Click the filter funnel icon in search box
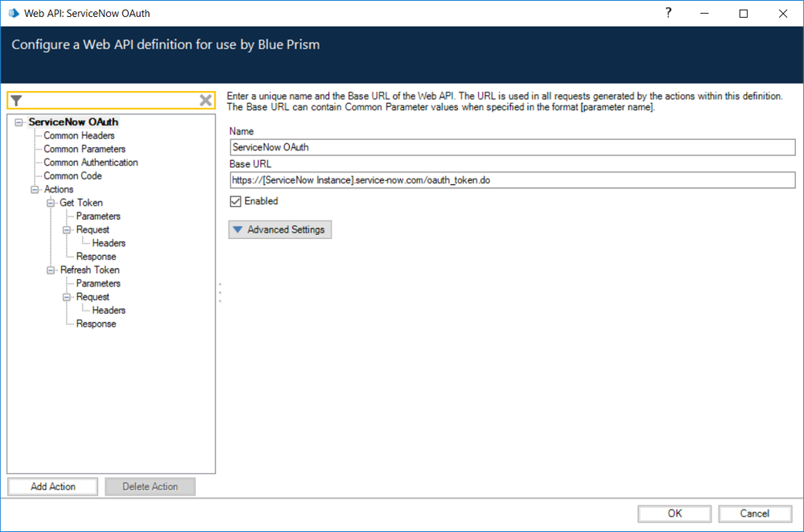 pyautogui.click(x=16, y=101)
